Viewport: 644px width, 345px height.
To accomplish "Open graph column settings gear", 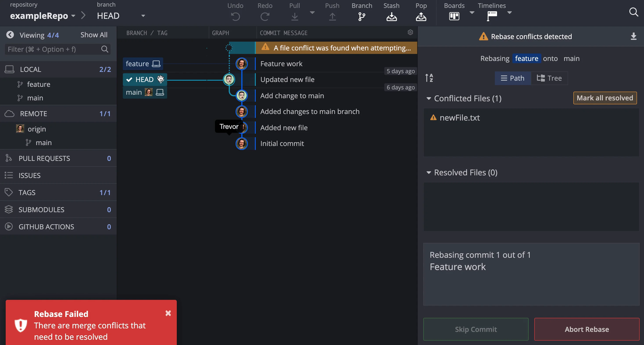I will [410, 32].
